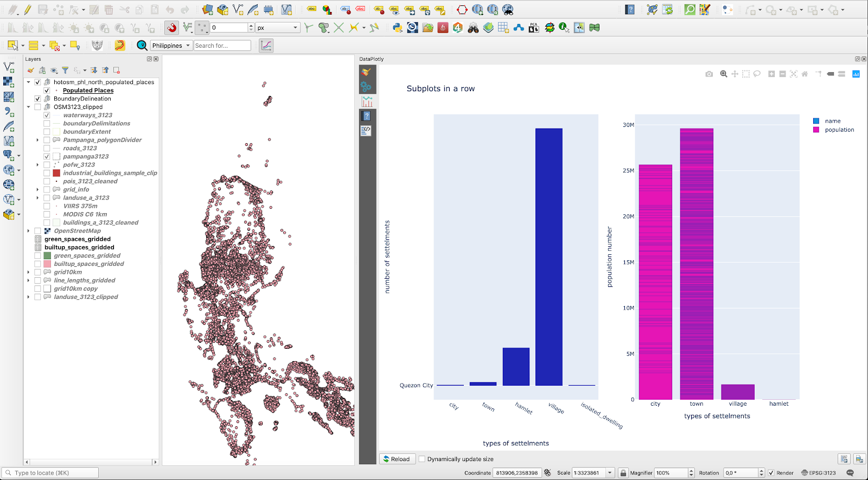The height and width of the screenshot is (480, 868).
Task: Click the PCA plugin icon
Action: coord(534,28)
